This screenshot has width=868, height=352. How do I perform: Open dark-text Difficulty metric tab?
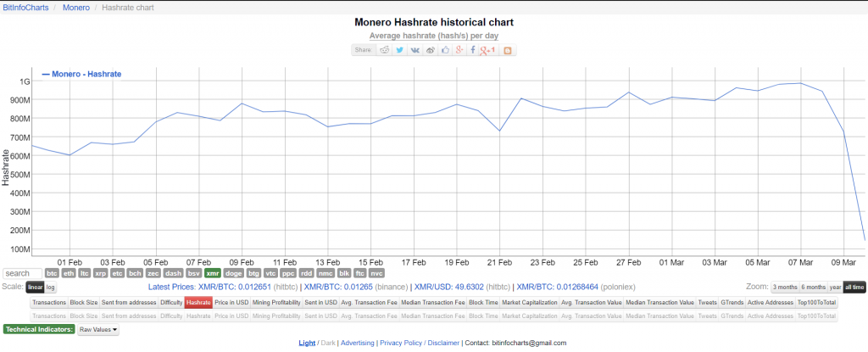tap(171, 303)
